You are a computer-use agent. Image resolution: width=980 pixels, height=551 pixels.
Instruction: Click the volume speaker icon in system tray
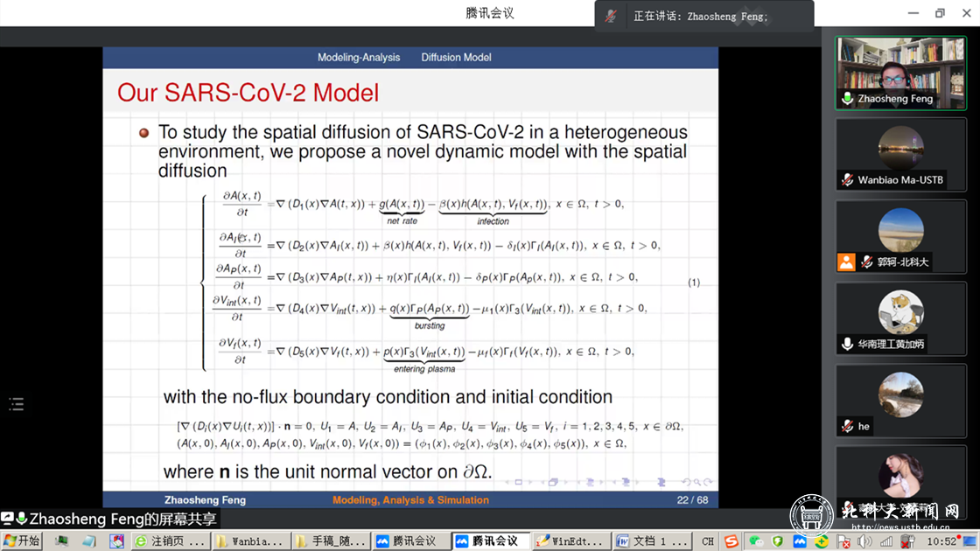point(864,541)
